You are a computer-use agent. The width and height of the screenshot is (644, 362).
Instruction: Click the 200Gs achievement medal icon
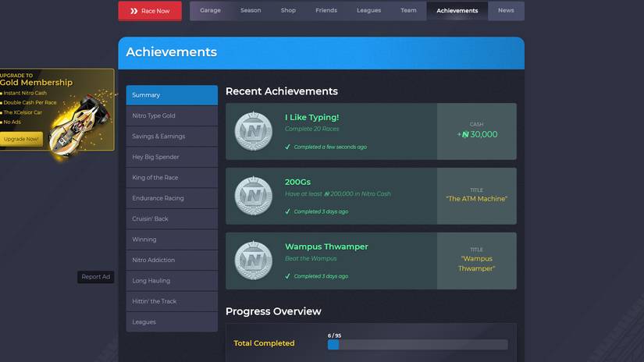(x=254, y=196)
